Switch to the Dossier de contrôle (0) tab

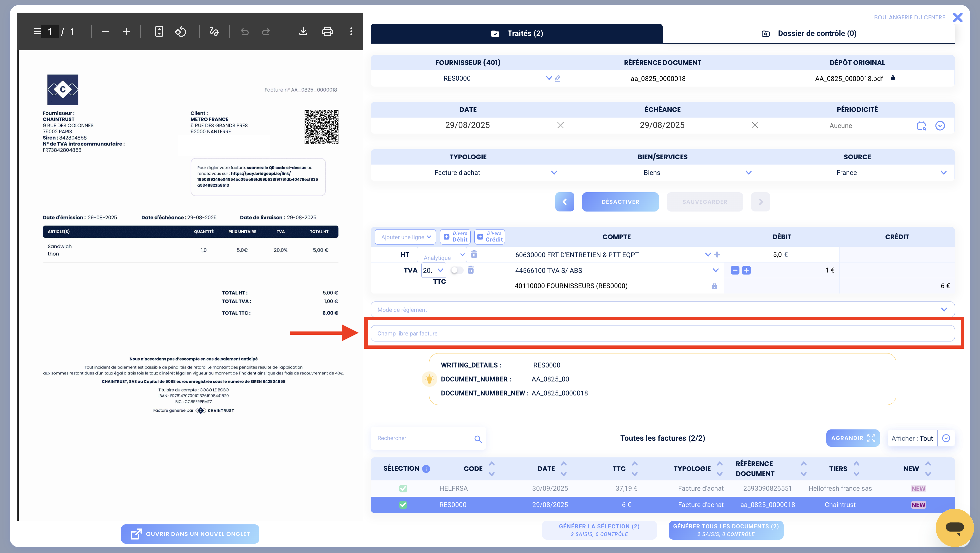tap(809, 33)
